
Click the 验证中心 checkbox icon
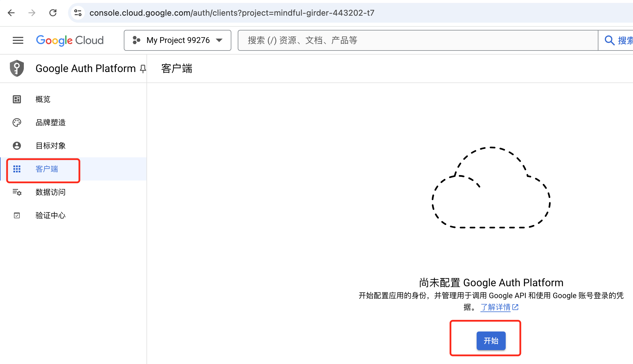click(x=17, y=215)
